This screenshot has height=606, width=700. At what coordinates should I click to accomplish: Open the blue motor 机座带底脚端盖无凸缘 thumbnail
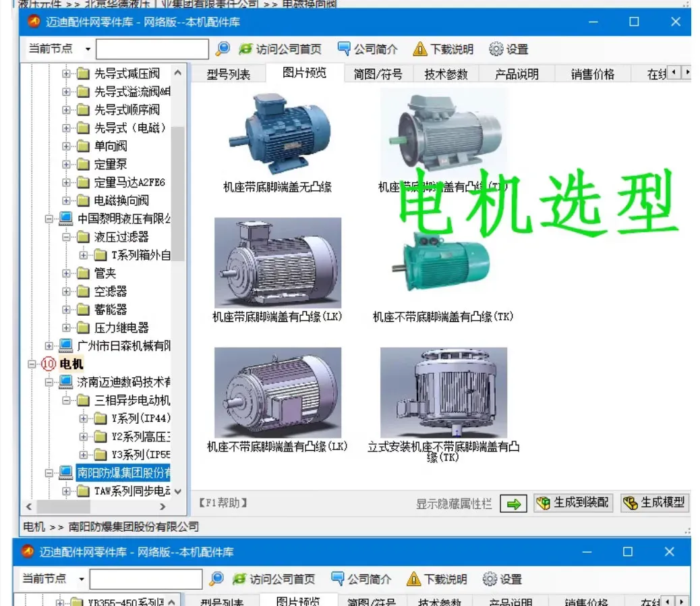pyautogui.click(x=279, y=133)
